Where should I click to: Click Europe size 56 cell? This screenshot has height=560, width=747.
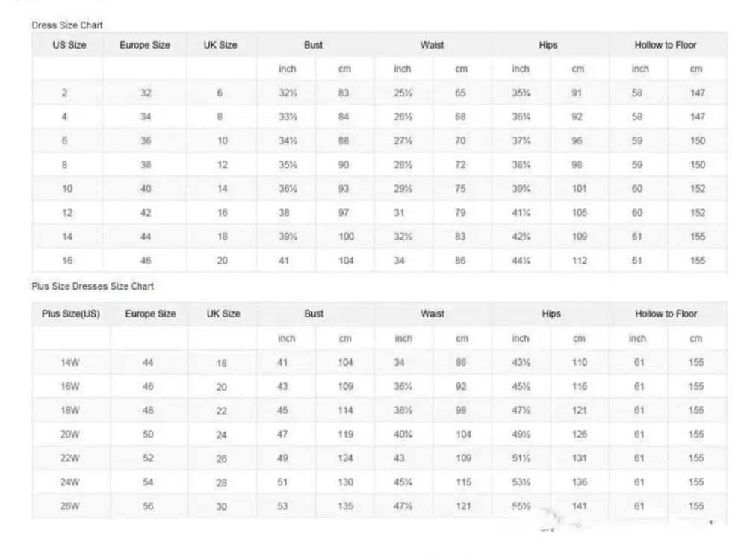tap(148, 506)
